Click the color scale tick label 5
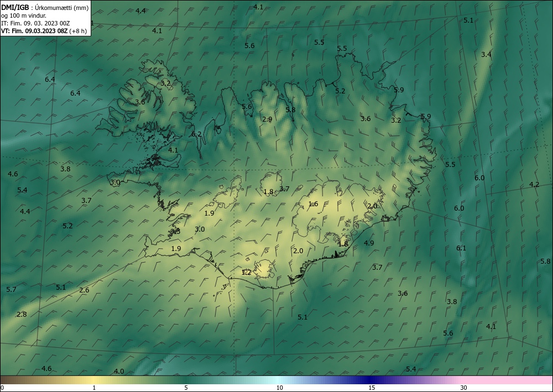 pos(186,388)
